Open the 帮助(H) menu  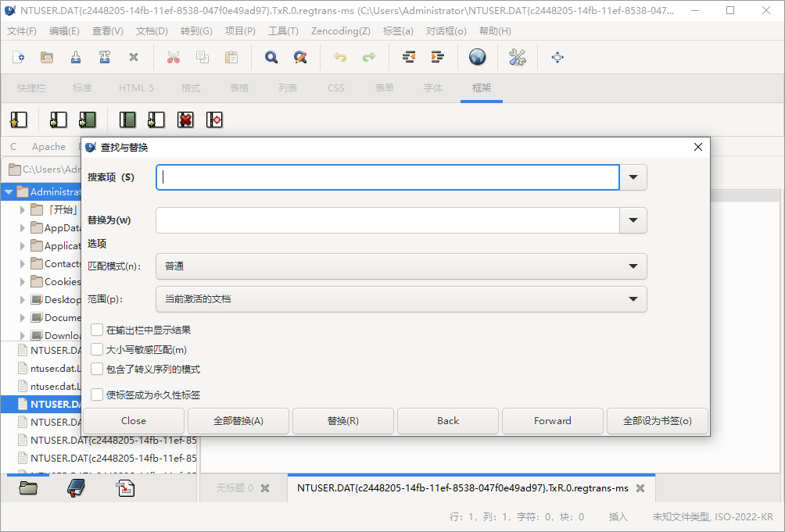pyautogui.click(x=495, y=31)
